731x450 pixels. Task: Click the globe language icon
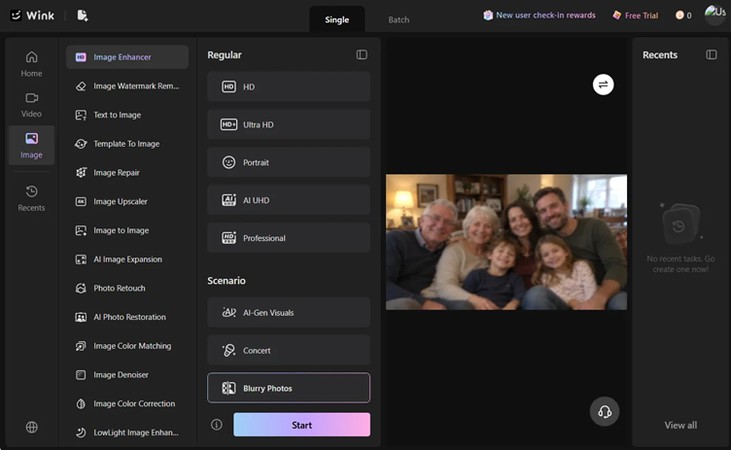click(x=32, y=427)
